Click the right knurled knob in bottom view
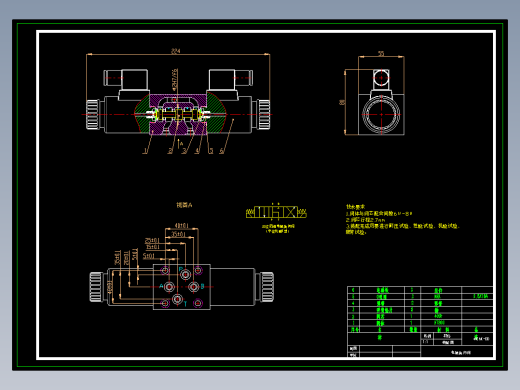This screenshot has width=520, height=390. [267, 287]
